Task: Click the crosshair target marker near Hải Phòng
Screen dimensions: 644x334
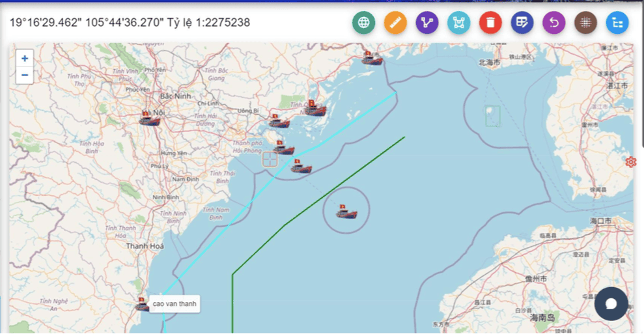Action: [270, 159]
